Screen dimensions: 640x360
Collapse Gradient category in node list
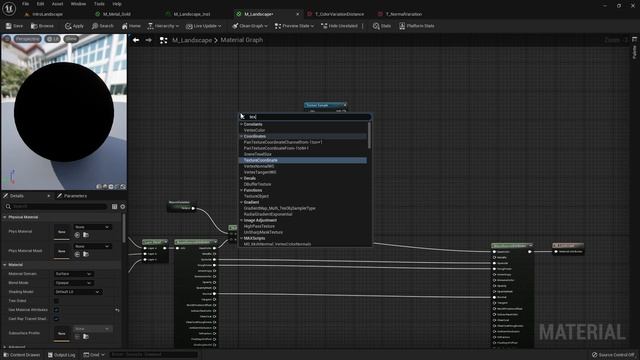(241, 202)
